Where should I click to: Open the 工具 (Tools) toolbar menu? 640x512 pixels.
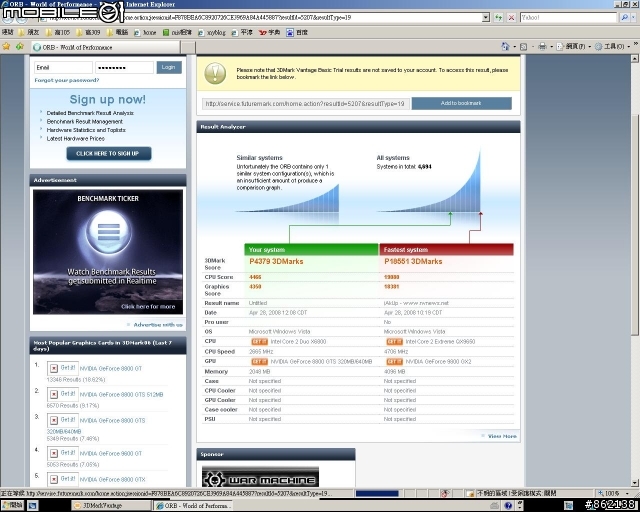coord(611,47)
